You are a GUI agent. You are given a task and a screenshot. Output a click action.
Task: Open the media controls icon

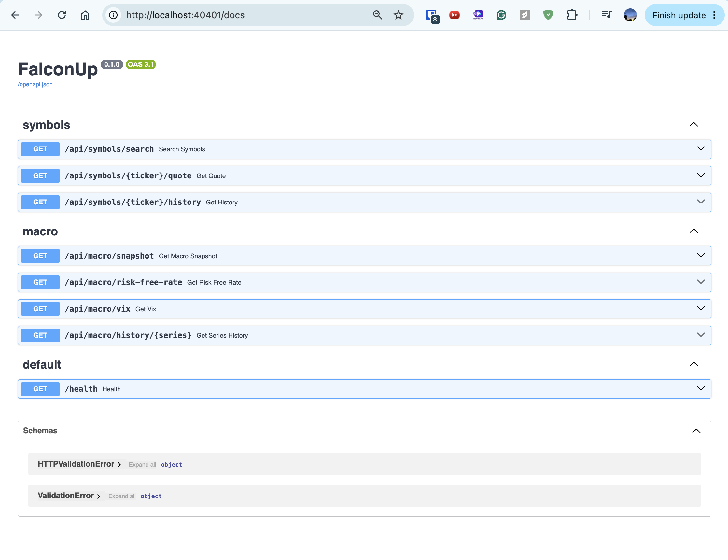tap(607, 15)
